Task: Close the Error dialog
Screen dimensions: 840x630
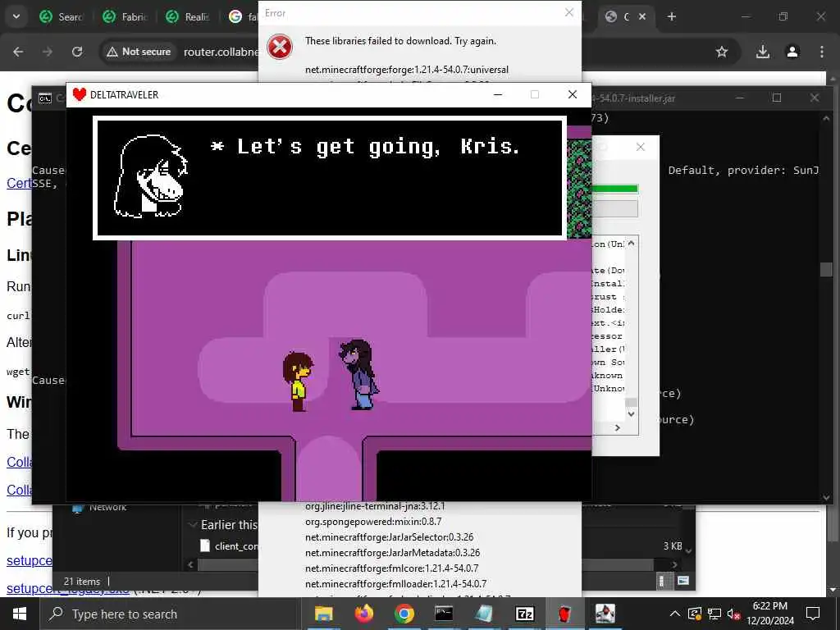Action: (x=569, y=12)
